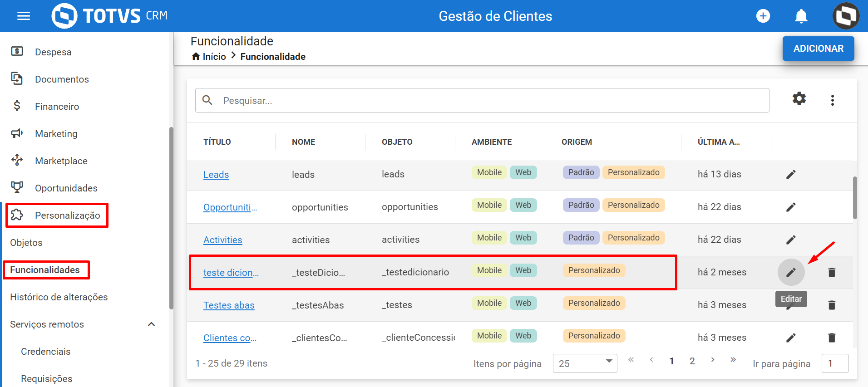
Task: Edit the Leads row with pencil icon
Action: tap(791, 174)
